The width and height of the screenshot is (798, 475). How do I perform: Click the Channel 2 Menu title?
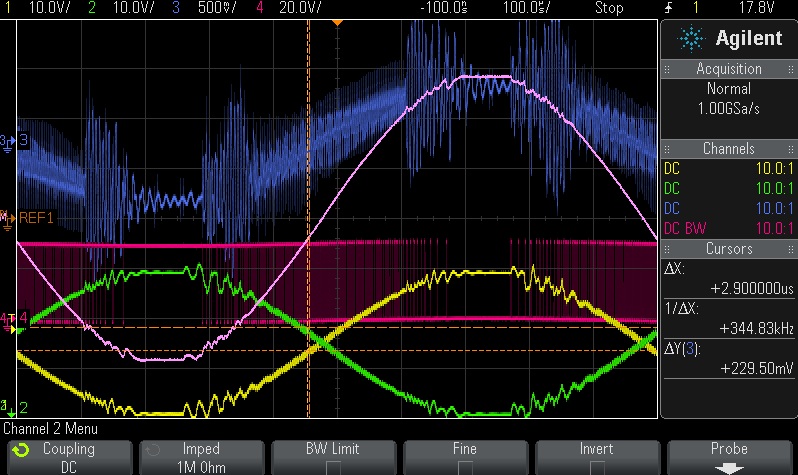click(x=50, y=429)
